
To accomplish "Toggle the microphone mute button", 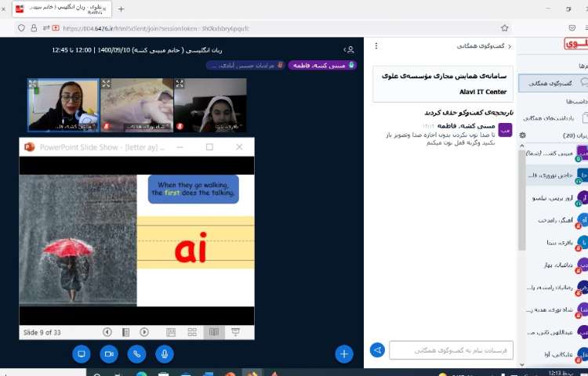I will tap(165, 354).
